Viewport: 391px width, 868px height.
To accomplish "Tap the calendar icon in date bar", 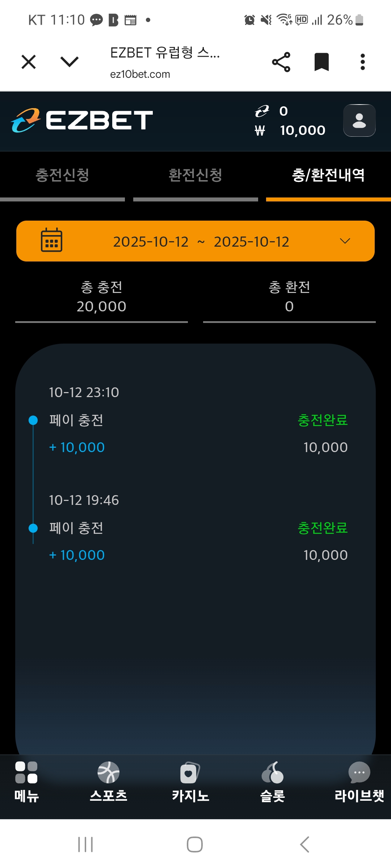I will (51, 240).
